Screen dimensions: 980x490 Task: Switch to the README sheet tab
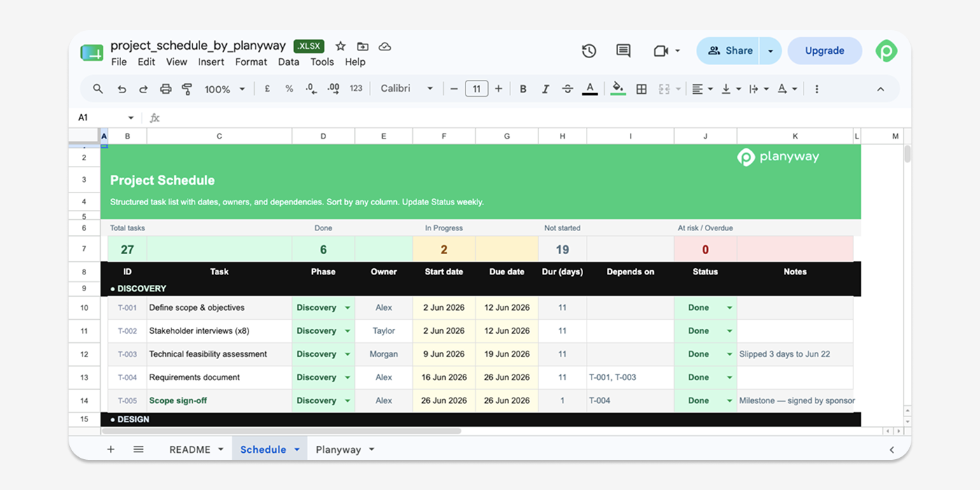[x=190, y=449]
